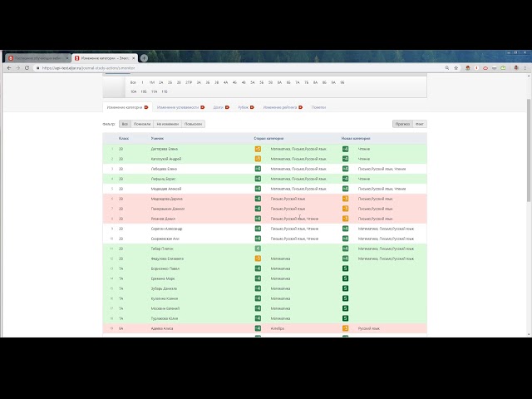Click new category badge for Медведева Дарина
The image size is (532, 399).
tap(345, 199)
